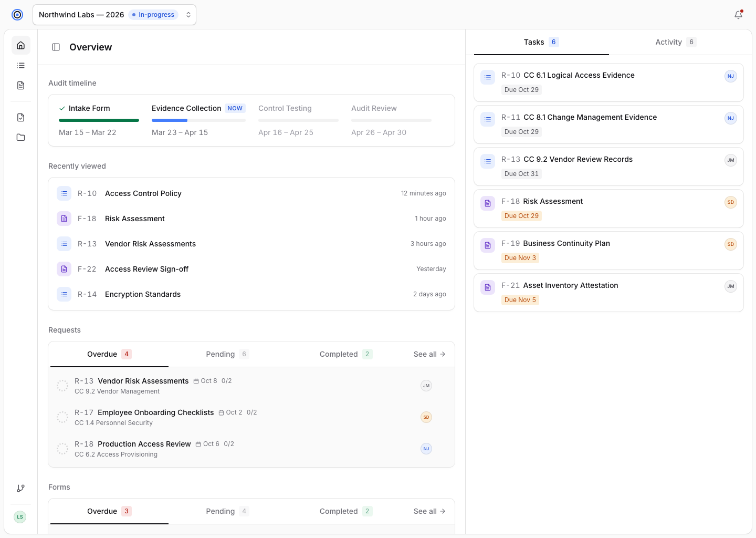Open the notifications bell
The width and height of the screenshot is (756, 538).
(738, 15)
